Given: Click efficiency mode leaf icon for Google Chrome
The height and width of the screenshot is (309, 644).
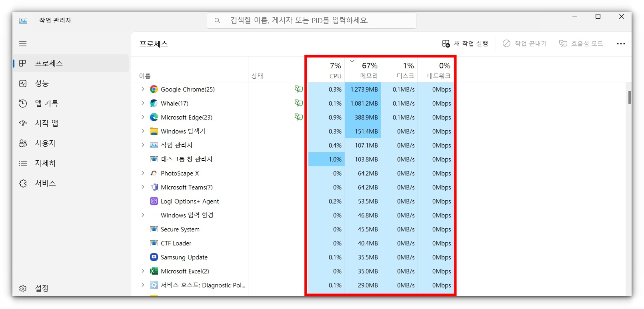Looking at the screenshot, I should 299,89.
